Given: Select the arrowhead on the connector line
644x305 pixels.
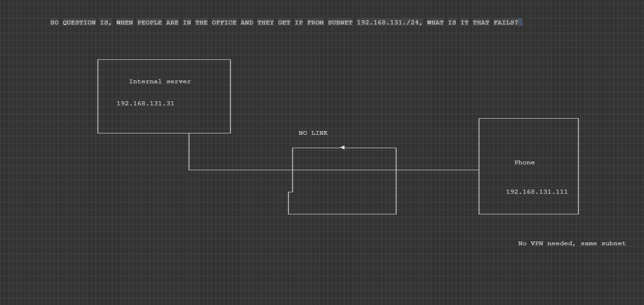Looking at the screenshot, I should point(342,147).
